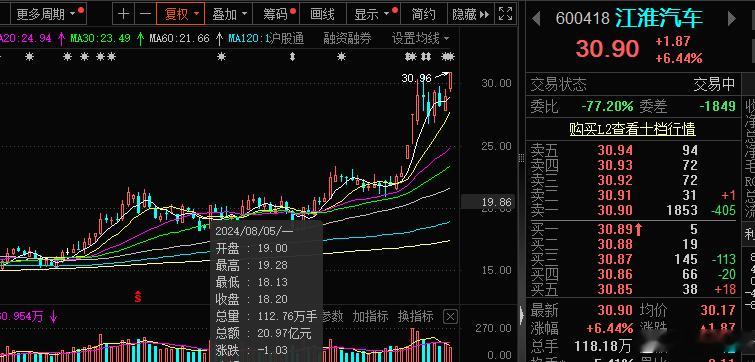Screen dimensions: 755x362
Task: Click the 隐藏 hide-panel button
Action: point(470,14)
